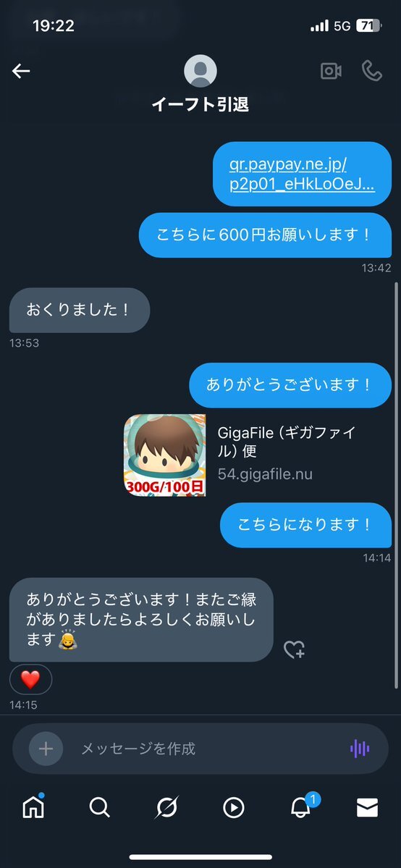The image size is (401, 868).
Task: Start a voice call via phone icon
Action: (371, 71)
